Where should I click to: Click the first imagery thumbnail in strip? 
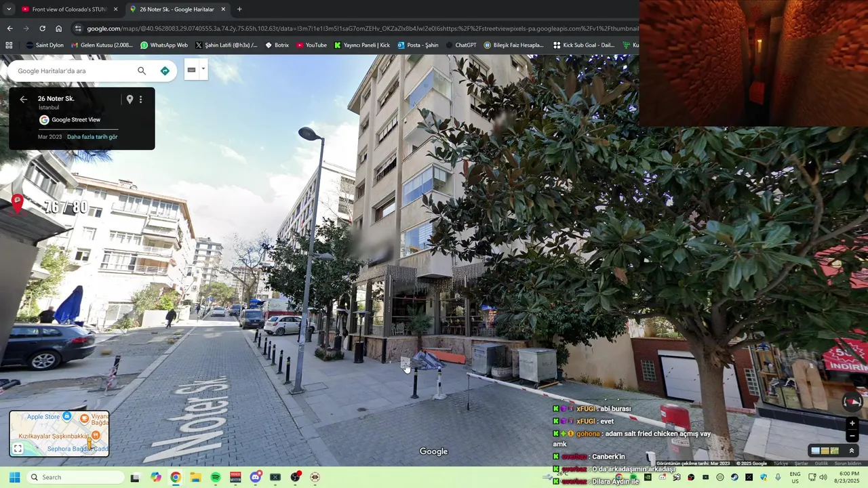[x=815, y=451]
